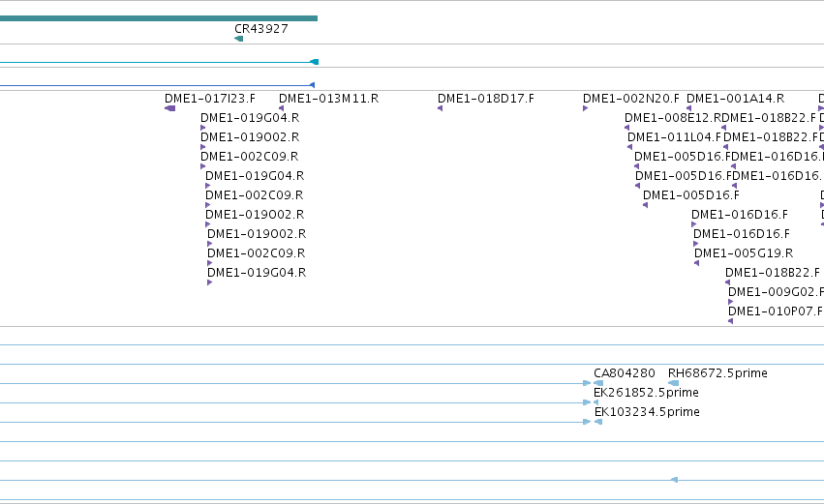The width and height of the screenshot is (824, 504).
Task: Select the CR43927 gene label
Action: [261, 29]
